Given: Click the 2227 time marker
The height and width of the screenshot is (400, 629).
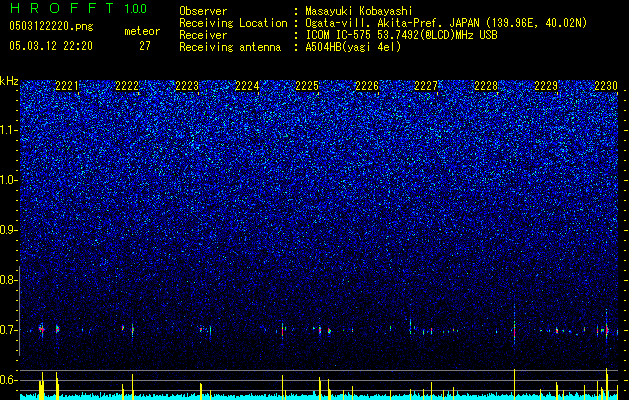Looking at the screenshot, I should (x=426, y=86).
